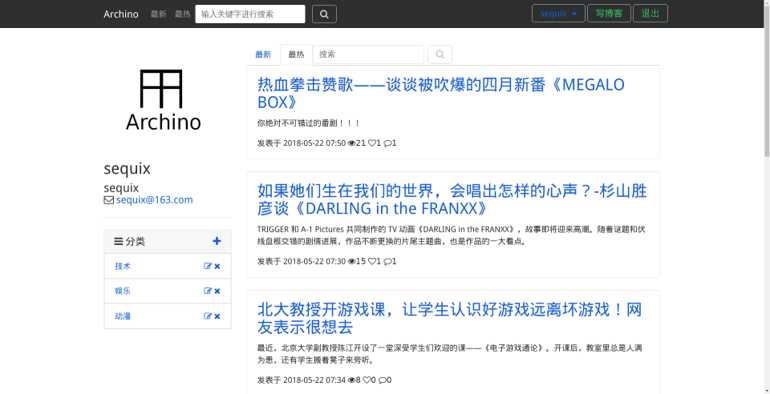Click the date 发表于 2018-05-22 07:50
Screen dimensions: 770x394
[302, 143]
